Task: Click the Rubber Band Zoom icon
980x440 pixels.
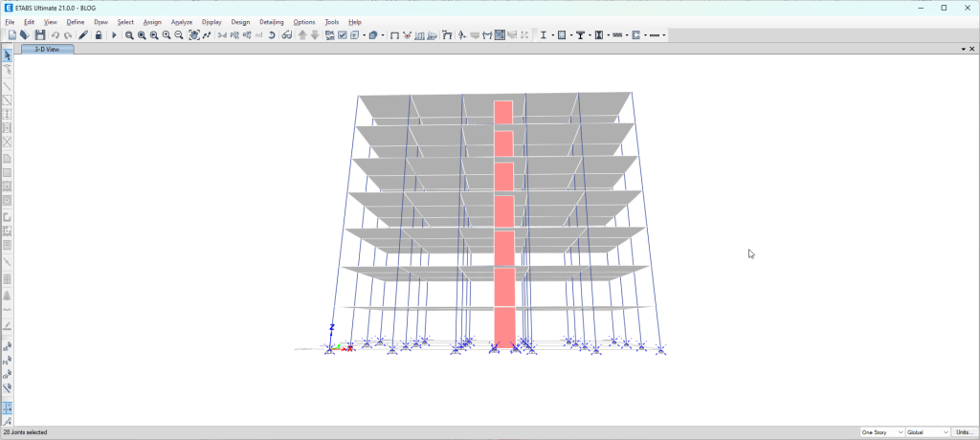Action: click(129, 35)
